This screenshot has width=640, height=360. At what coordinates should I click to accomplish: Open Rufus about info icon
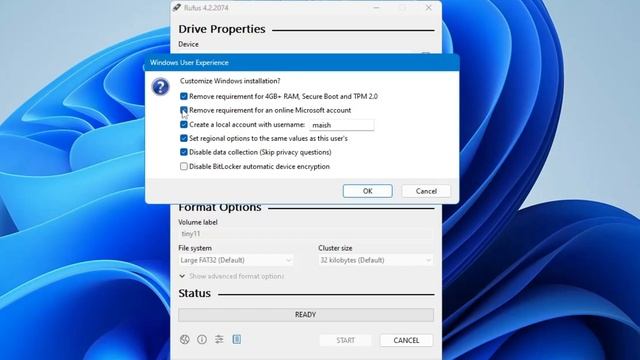[x=202, y=339]
